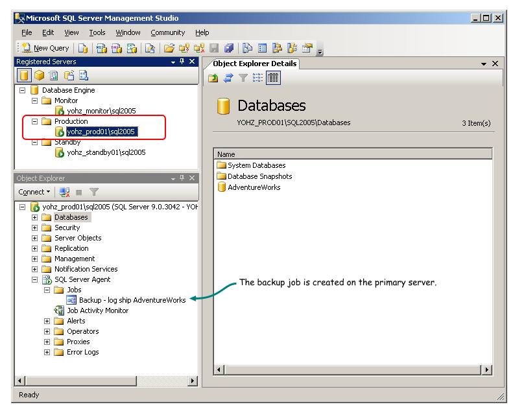Show the Registered Servers window icon

(247, 49)
